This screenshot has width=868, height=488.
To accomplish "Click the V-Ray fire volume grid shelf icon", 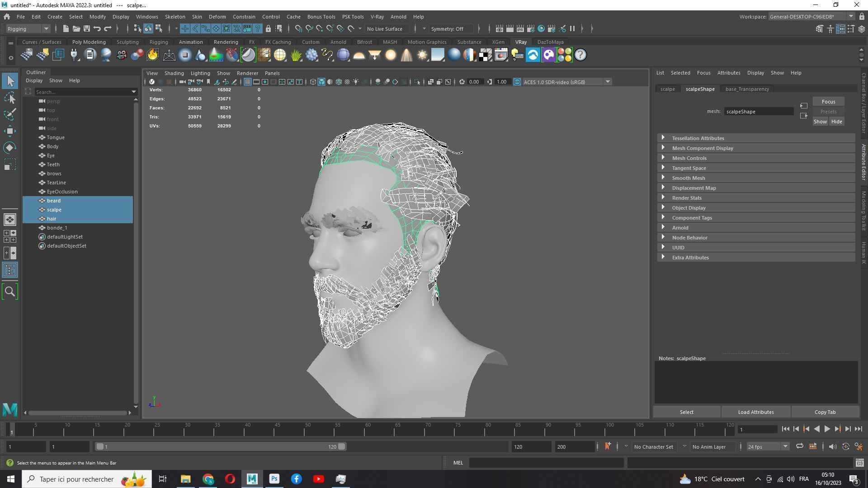I will pos(153,55).
